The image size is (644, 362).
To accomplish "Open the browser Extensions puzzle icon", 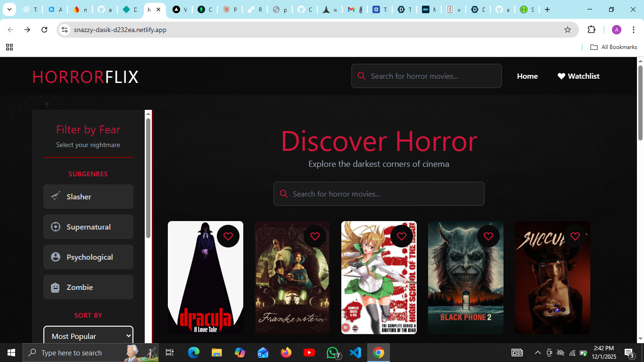I will (x=591, y=30).
